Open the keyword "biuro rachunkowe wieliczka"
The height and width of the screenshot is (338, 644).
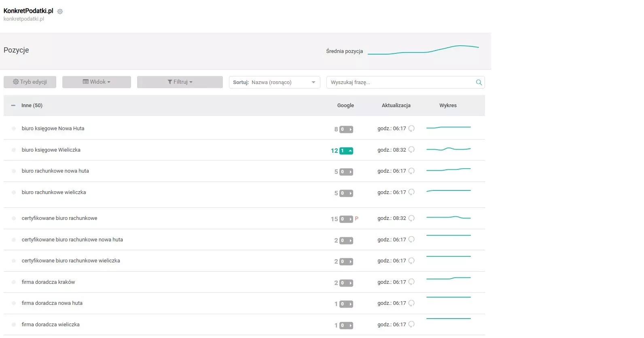point(54,192)
